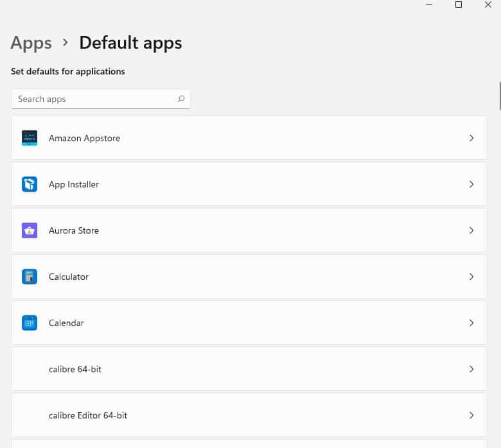The height and width of the screenshot is (448, 501).
Task: Go back to the Apps breadcrumb
Action: 31,43
